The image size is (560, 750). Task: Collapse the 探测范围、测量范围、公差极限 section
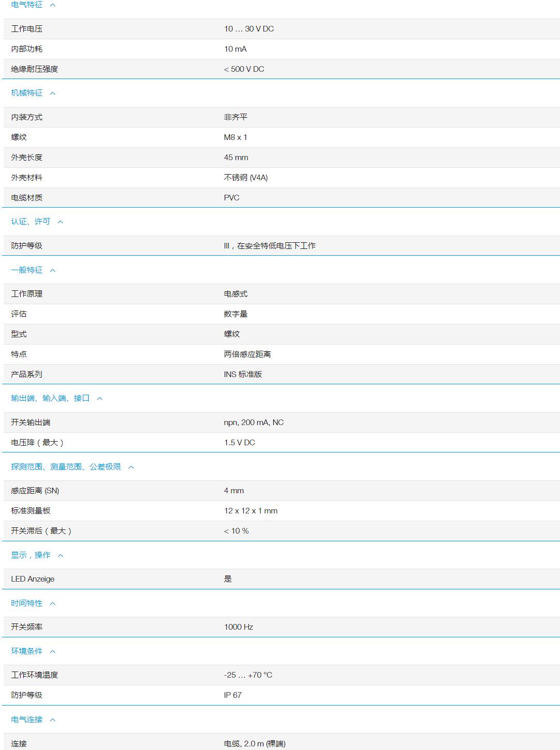(131, 466)
